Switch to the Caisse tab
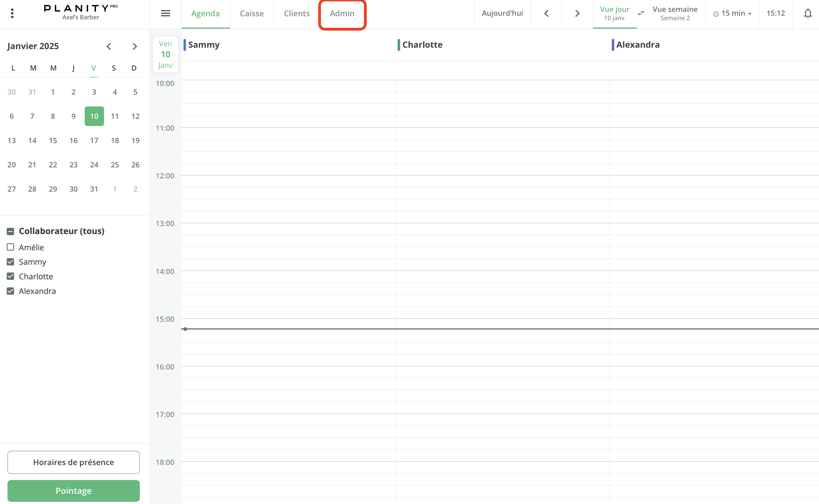This screenshot has height=504, width=819. point(252,13)
